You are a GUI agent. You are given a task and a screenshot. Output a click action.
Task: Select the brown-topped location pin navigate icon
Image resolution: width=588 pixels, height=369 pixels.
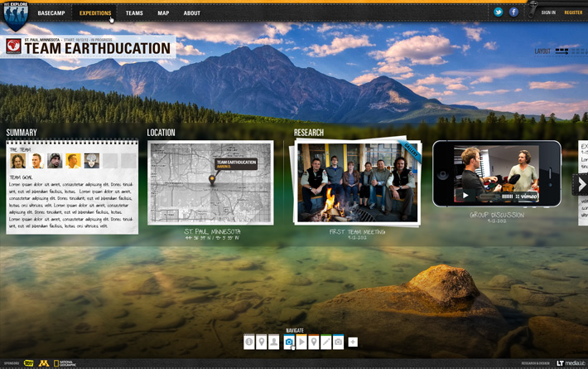314,342
